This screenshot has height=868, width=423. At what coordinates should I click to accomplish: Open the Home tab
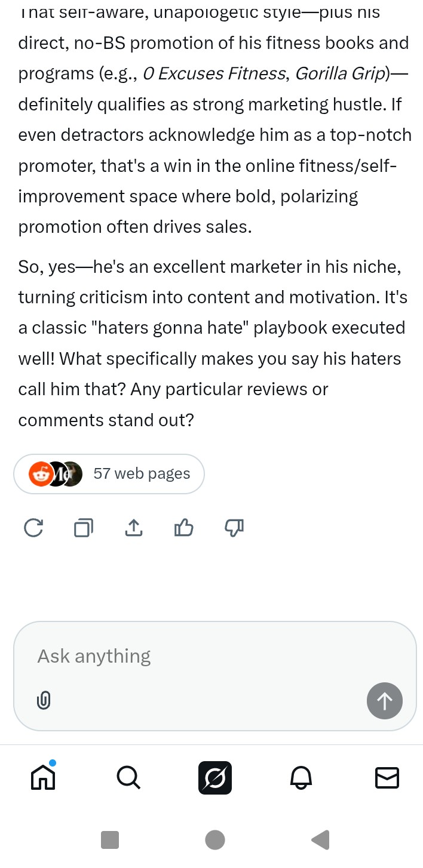43,777
